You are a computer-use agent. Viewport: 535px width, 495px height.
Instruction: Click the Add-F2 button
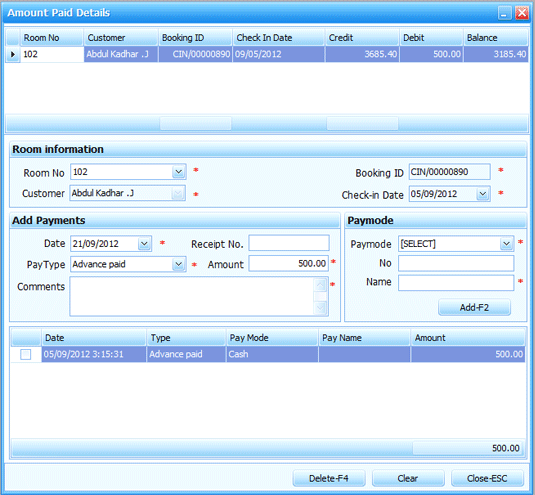point(474,308)
